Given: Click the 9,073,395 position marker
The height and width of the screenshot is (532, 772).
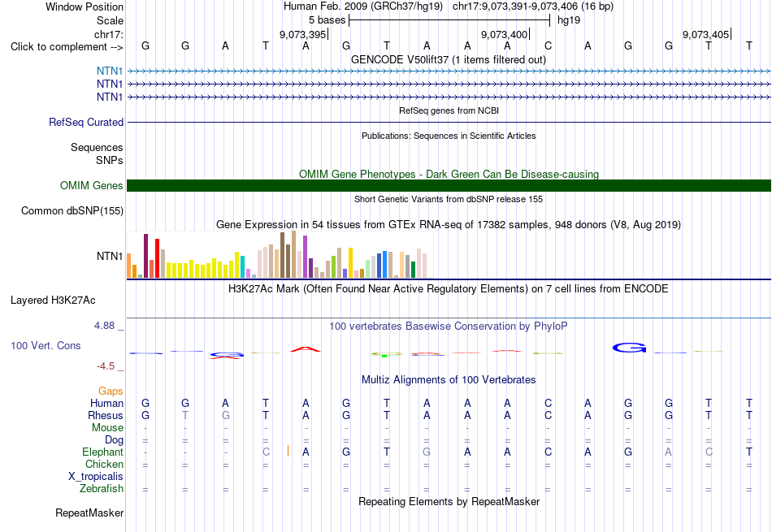Looking at the screenshot, I should tap(303, 34).
